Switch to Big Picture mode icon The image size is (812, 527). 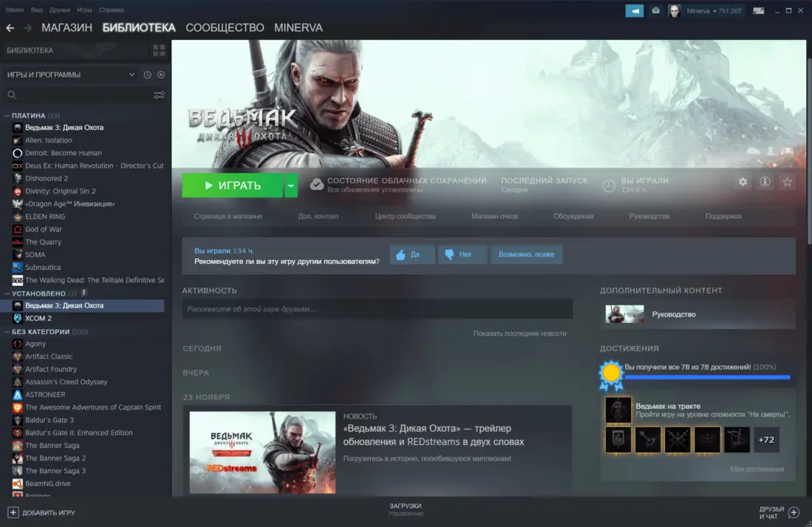pos(758,10)
